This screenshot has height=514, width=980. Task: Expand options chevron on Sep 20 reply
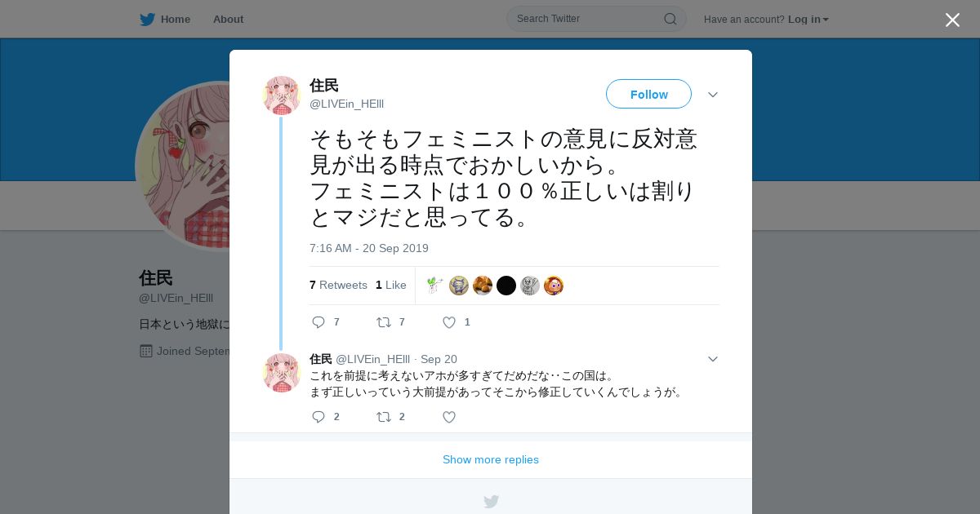713,359
